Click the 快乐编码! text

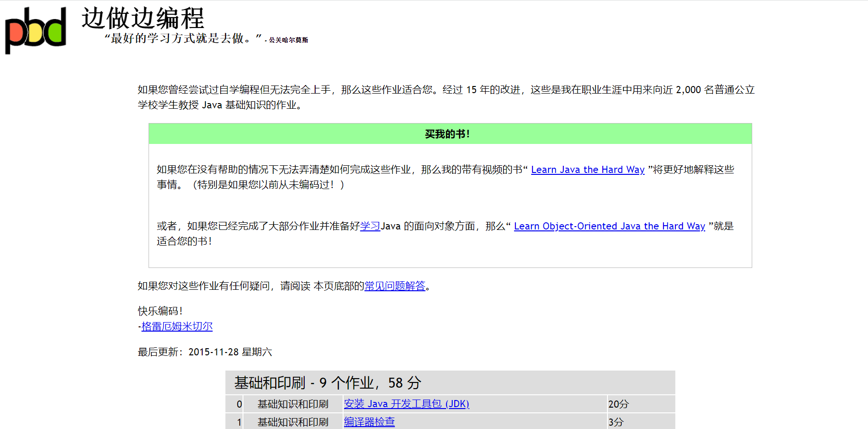point(160,311)
